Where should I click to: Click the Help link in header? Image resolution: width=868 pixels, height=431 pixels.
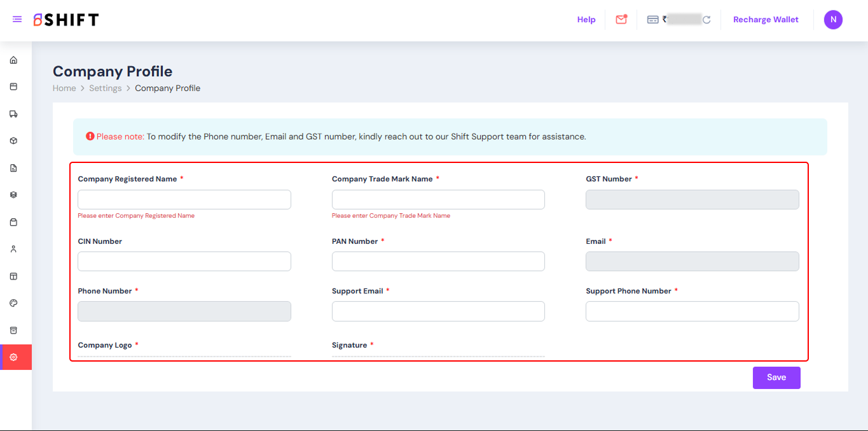pyautogui.click(x=586, y=20)
